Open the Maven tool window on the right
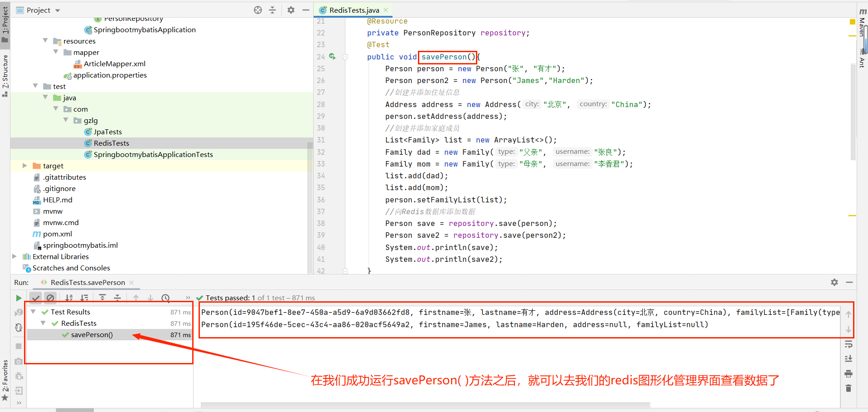The width and height of the screenshot is (868, 412). [862, 29]
